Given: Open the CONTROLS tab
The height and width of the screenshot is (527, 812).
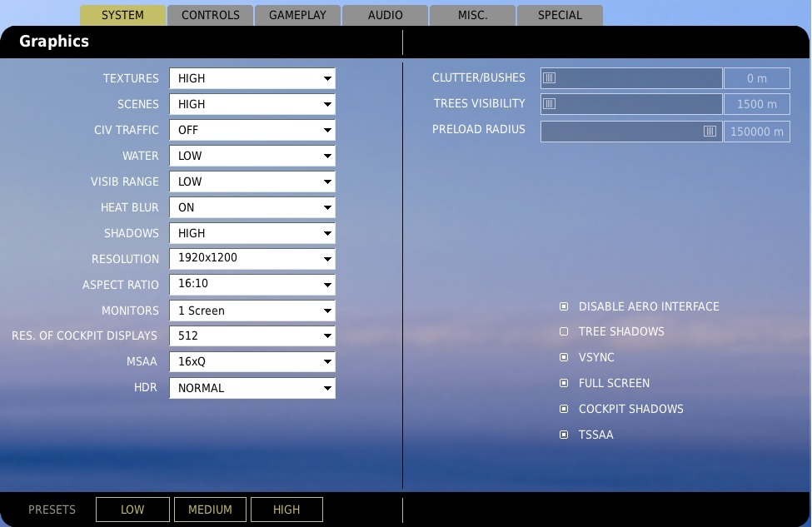Looking at the screenshot, I should (210, 15).
